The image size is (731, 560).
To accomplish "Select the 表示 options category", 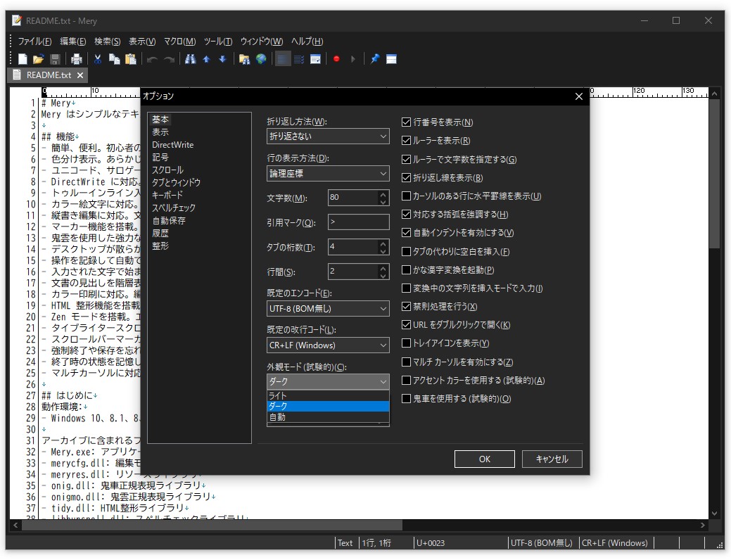I will (x=160, y=132).
